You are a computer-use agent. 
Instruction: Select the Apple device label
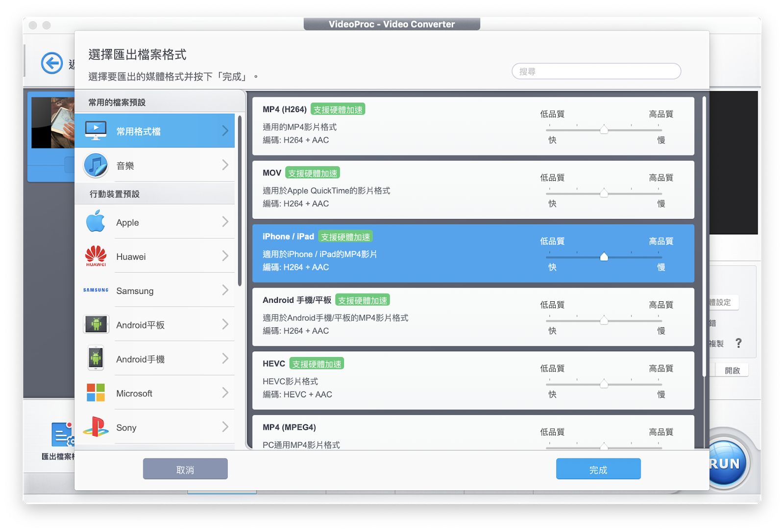click(127, 222)
